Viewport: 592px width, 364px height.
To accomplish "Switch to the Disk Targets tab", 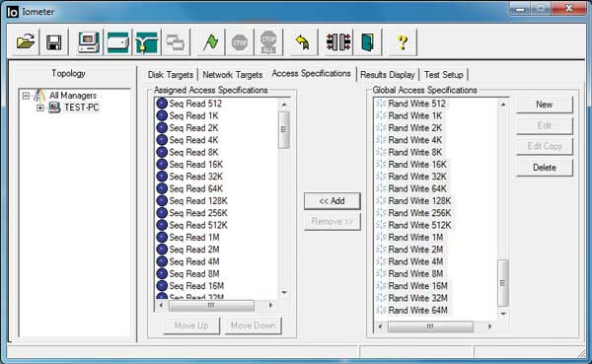I will 171,75.
